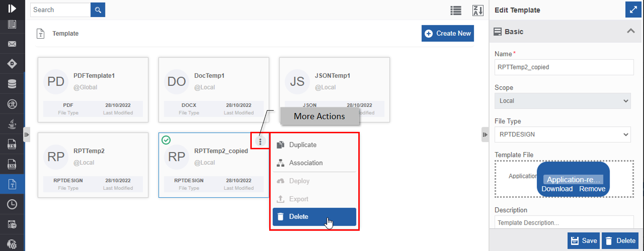644x251 pixels.
Task: Focus the Search input field
Action: (x=60, y=10)
